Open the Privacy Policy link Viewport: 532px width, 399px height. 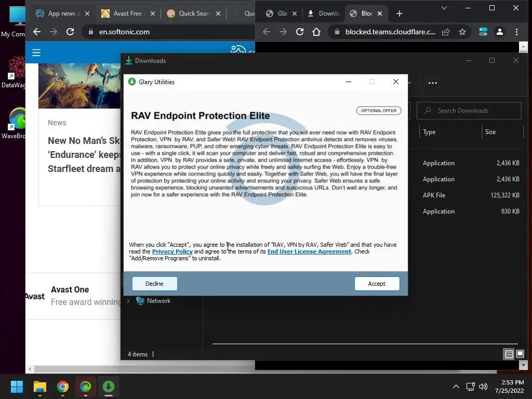172,251
